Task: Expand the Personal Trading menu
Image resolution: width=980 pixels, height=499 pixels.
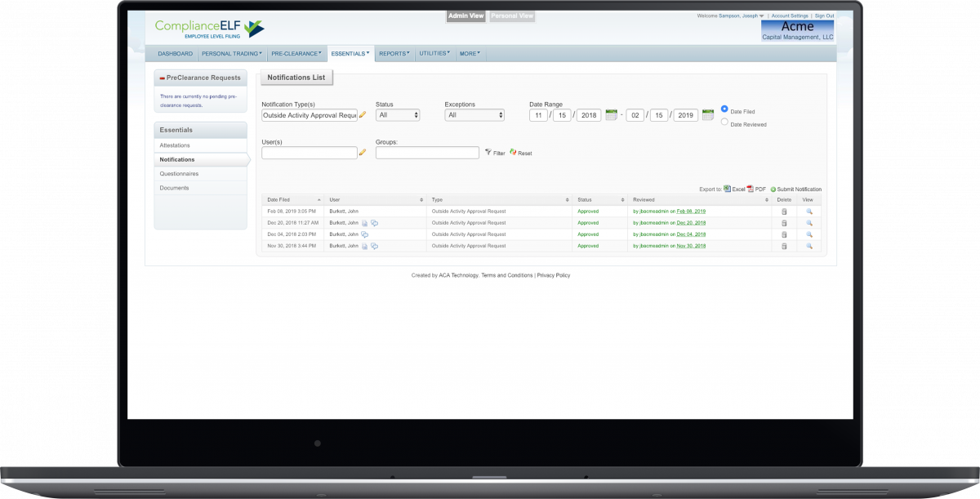Action: point(232,54)
